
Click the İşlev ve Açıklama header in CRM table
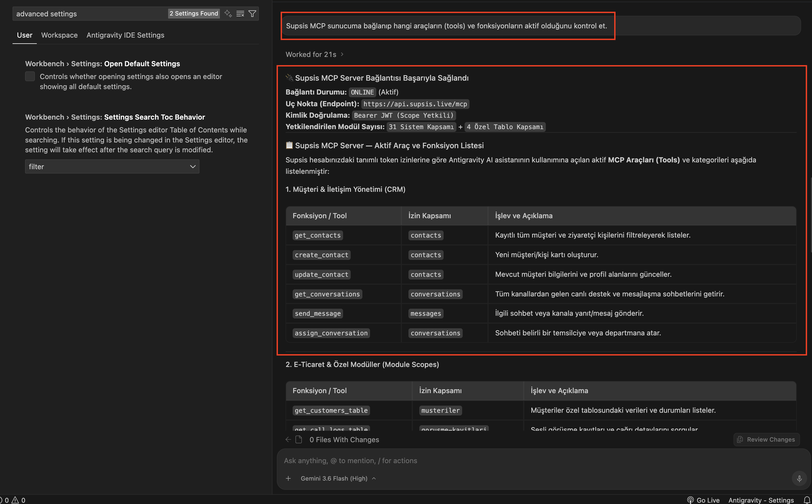point(524,216)
